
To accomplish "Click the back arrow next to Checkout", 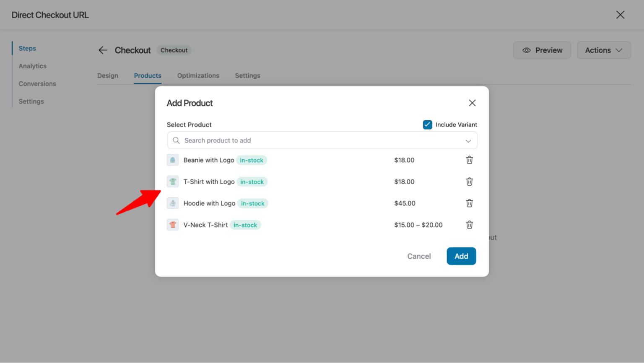I will point(103,50).
